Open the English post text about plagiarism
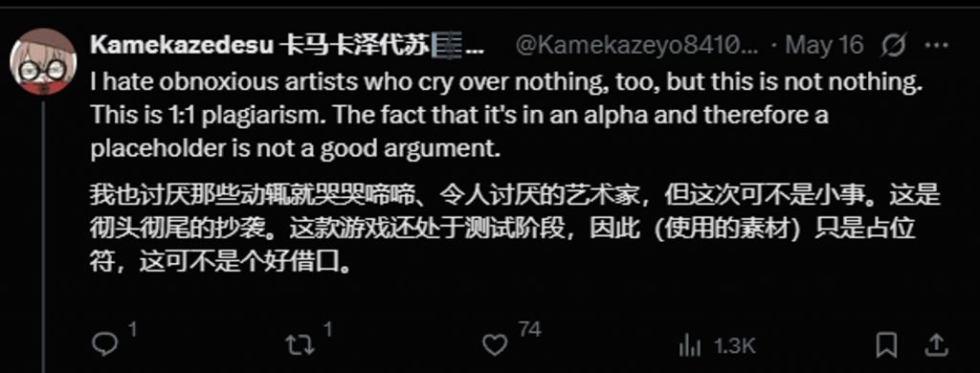This screenshot has width=980, height=373. (x=507, y=117)
